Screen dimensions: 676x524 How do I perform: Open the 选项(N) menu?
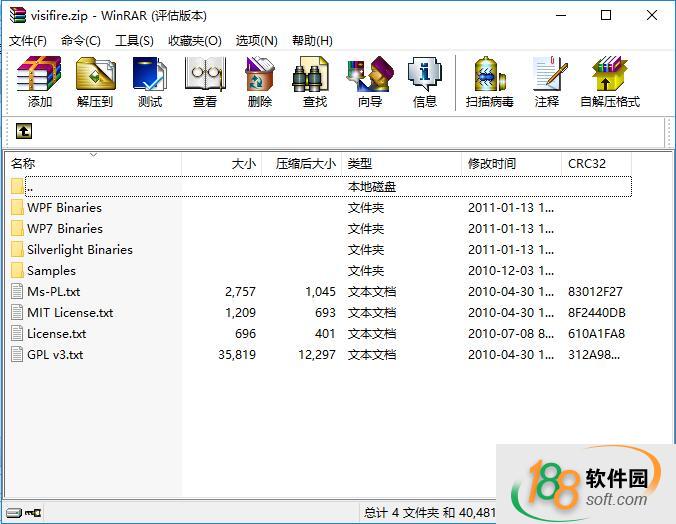(x=256, y=41)
